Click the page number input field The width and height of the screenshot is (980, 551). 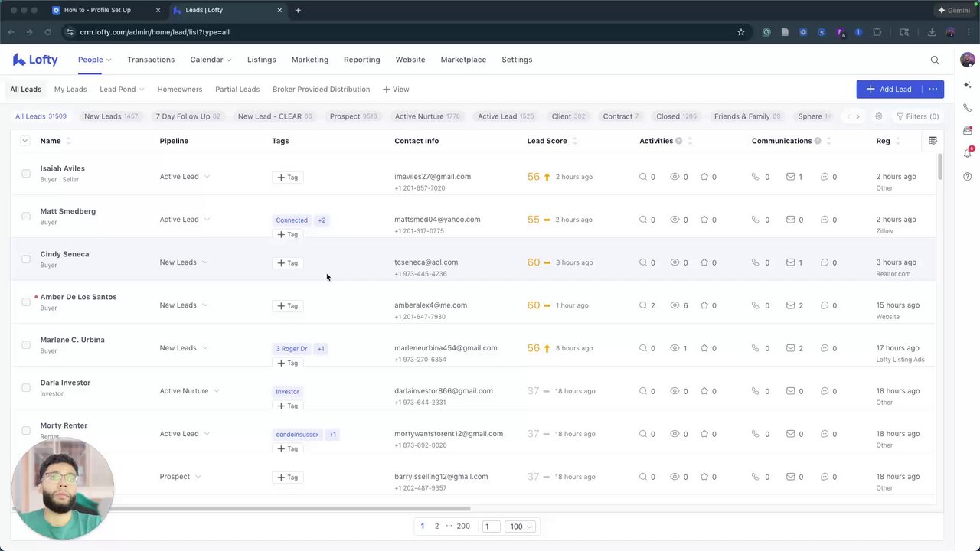click(490, 527)
